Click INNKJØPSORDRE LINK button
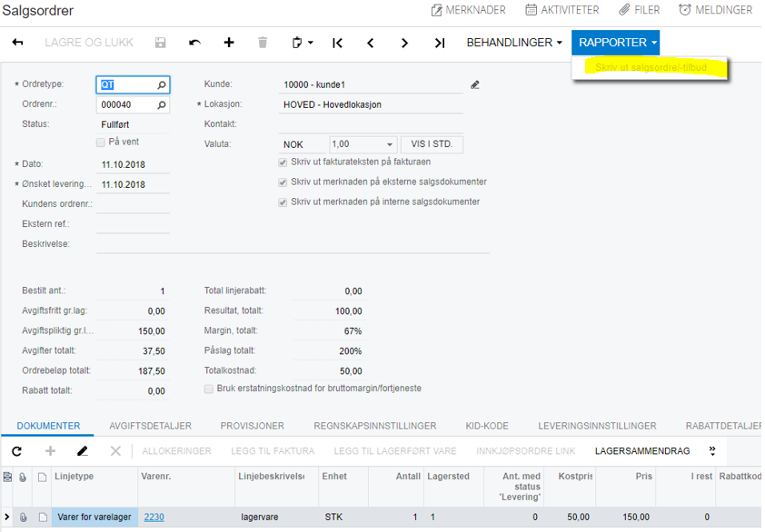765x532 pixels. (526, 451)
